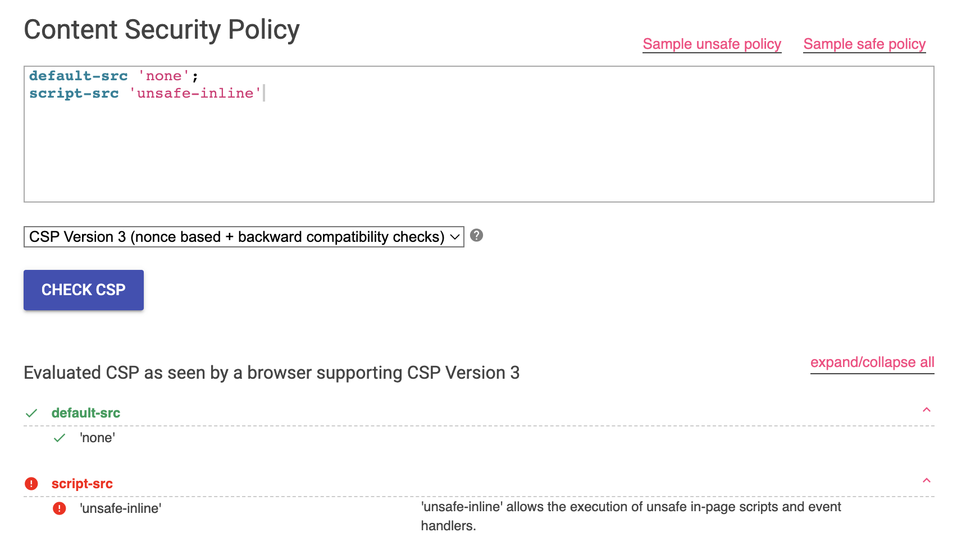Select the script-src directive heading

tap(82, 484)
